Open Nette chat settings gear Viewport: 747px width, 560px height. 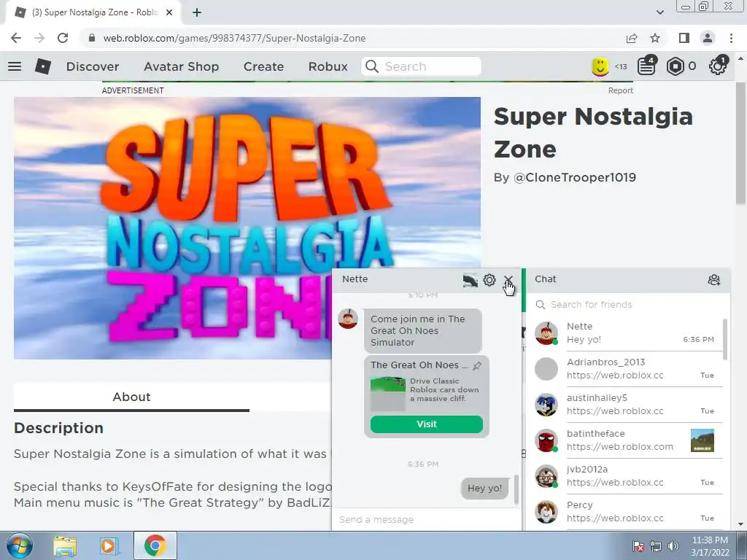pyautogui.click(x=489, y=280)
